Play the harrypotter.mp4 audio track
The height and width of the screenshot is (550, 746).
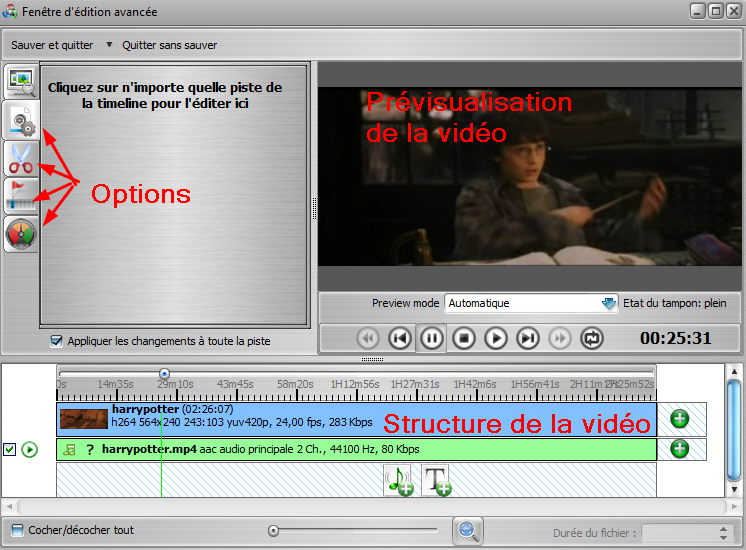coord(29,450)
